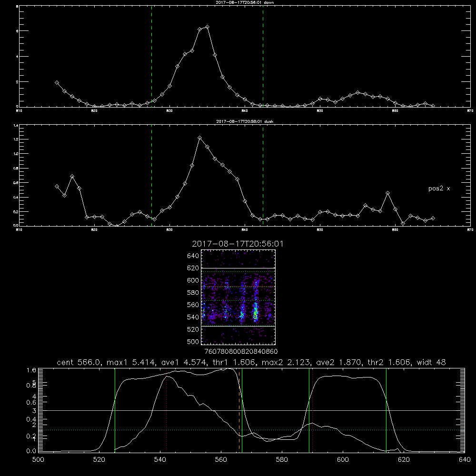This screenshot has width=476, height=476.
Task: Click the '520' x-axis label of bottom plot
Action: (99, 460)
